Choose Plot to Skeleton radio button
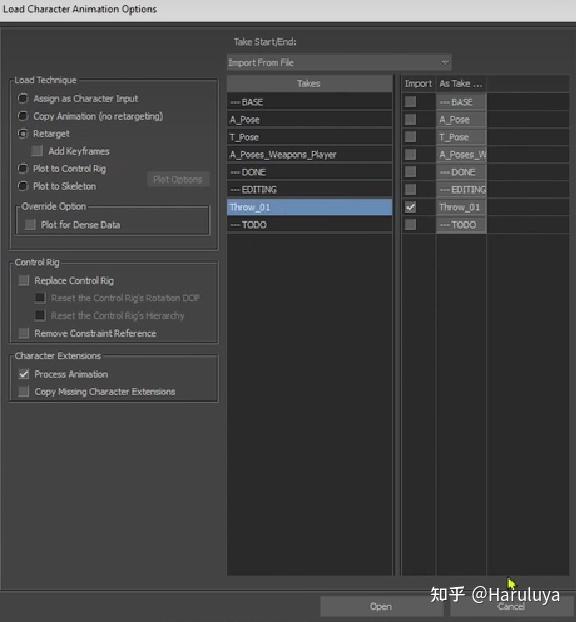 (23, 186)
